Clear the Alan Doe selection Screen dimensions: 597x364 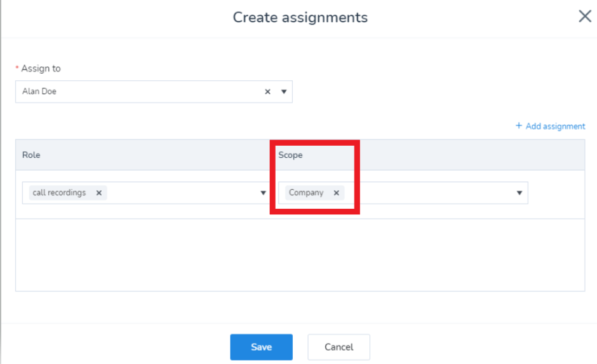coord(268,92)
